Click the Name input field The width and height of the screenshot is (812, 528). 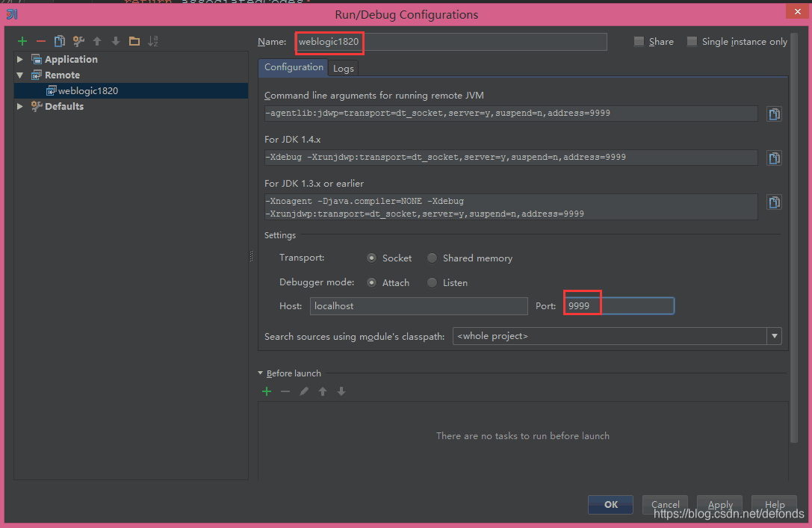pos(450,41)
